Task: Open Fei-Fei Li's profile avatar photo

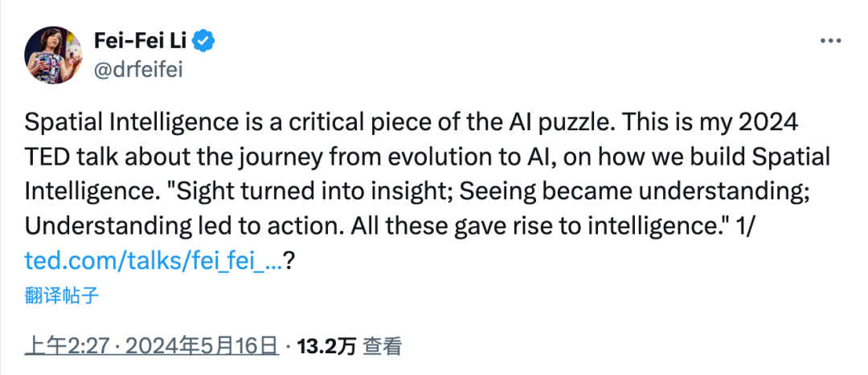Action: coord(53,55)
